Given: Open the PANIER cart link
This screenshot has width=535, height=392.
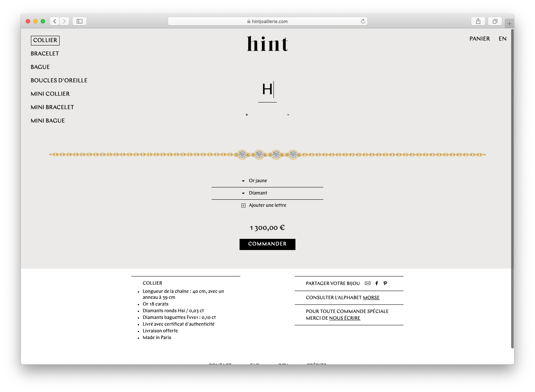Looking at the screenshot, I should pyautogui.click(x=479, y=39).
